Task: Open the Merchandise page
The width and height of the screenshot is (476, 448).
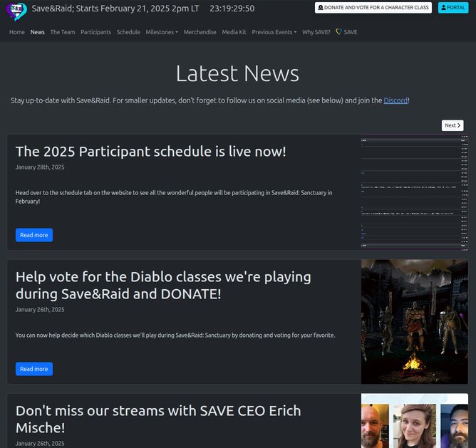Action: point(200,32)
